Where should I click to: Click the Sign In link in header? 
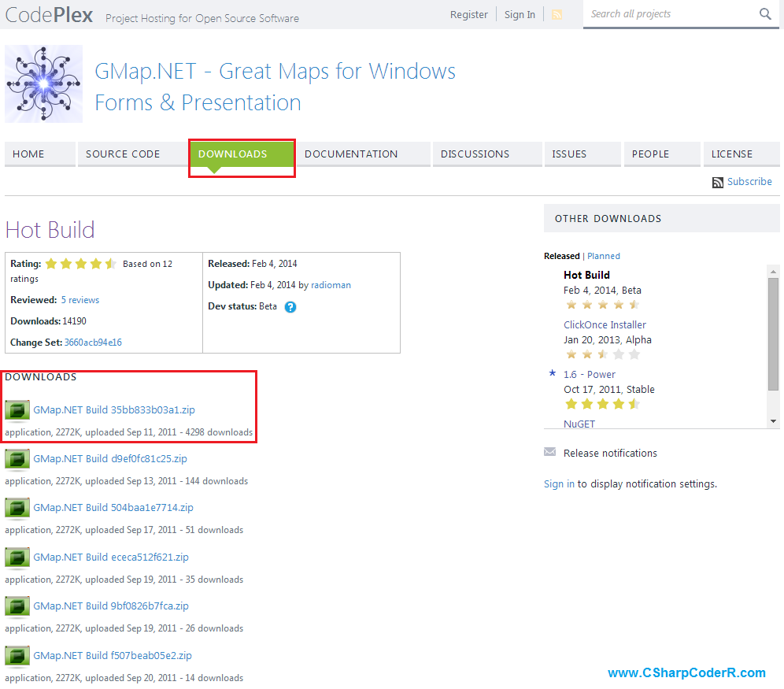point(520,14)
